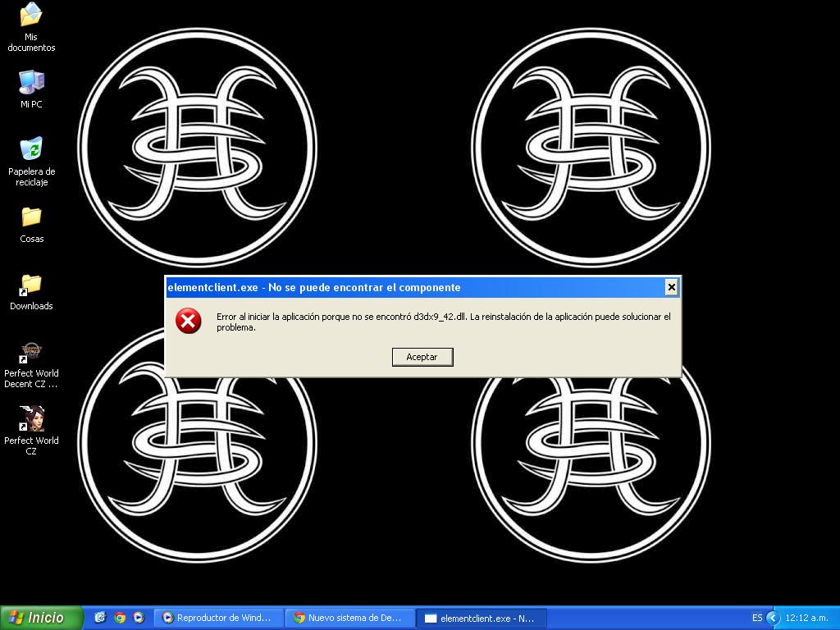This screenshot has width=840, height=630.
Task: Click the first quick launch icon
Action: [100, 618]
